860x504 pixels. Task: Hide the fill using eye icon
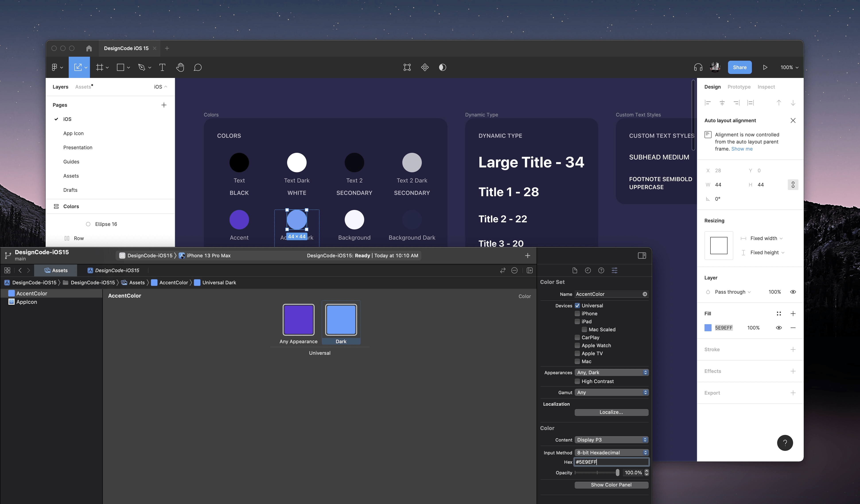[779, 328]
